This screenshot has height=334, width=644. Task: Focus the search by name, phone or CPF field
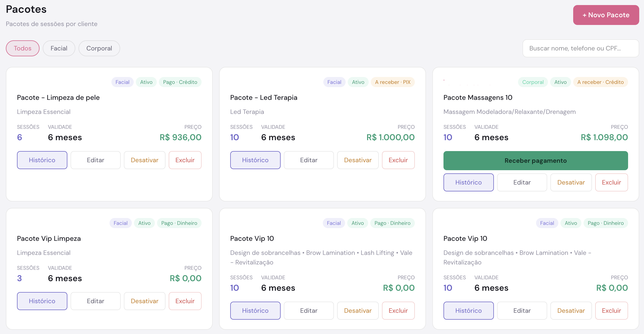(x=581, y=48)
